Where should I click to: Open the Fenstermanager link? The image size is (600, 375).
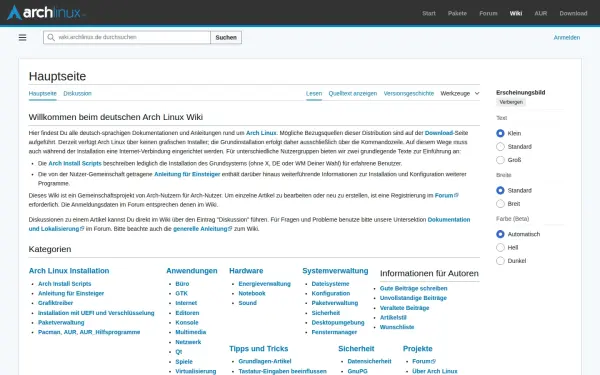click(x=334, y=332)
